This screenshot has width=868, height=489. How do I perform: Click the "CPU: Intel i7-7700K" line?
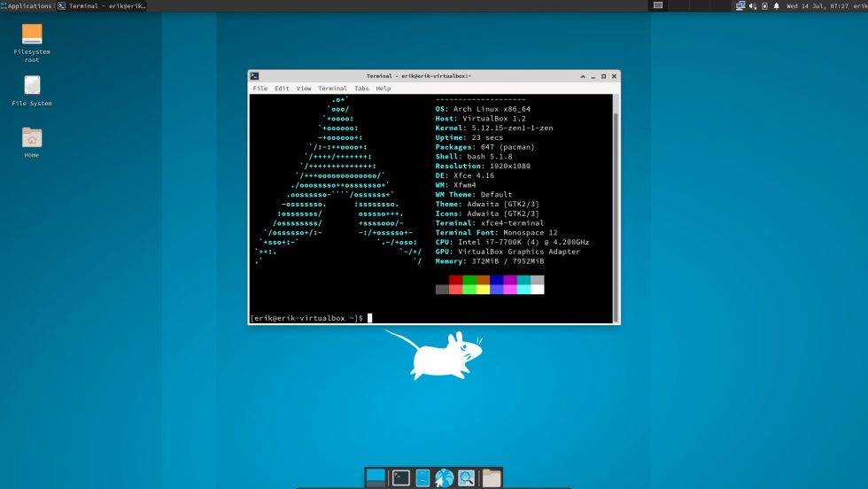click(512, 242)
